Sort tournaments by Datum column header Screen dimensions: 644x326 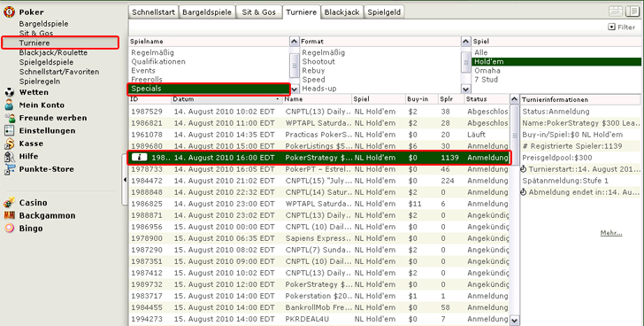point(226,99)
